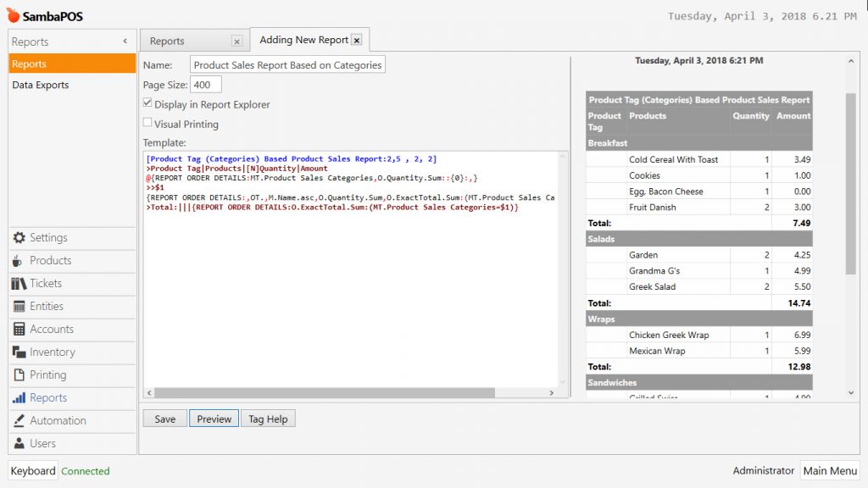Click the preview vertical scrollbar thumb
The width and height of the screenshot is (868, 488).
pyautogui.click(x=851, y=184)
